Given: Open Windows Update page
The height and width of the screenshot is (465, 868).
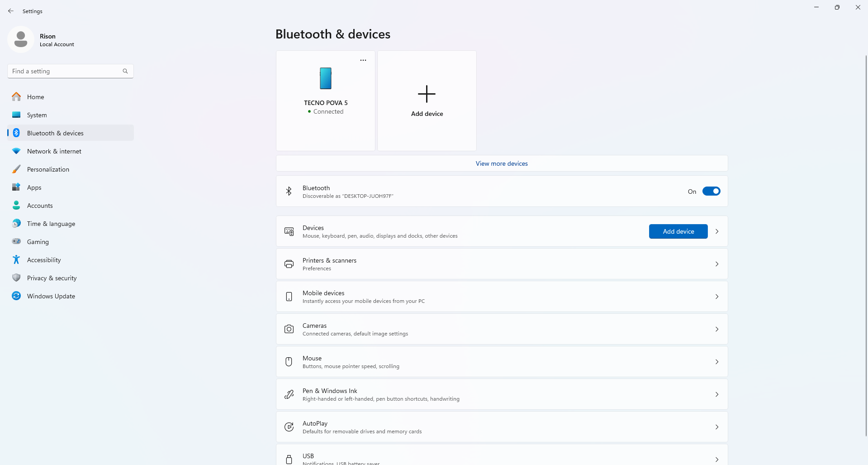Looking at the screenshot, I should tap(71, 296).
